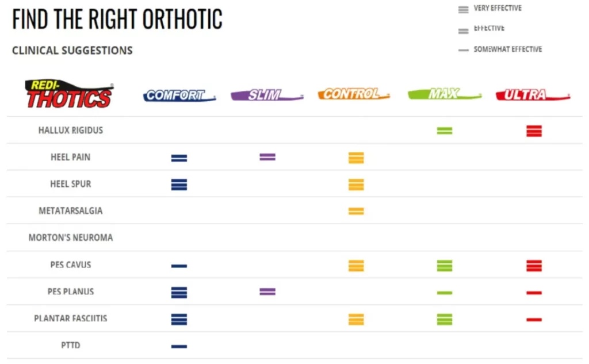Click Pes Planus Slim rating marker
Screen dimensions: 589x364
pyautogui.click(x=267, y=292)
